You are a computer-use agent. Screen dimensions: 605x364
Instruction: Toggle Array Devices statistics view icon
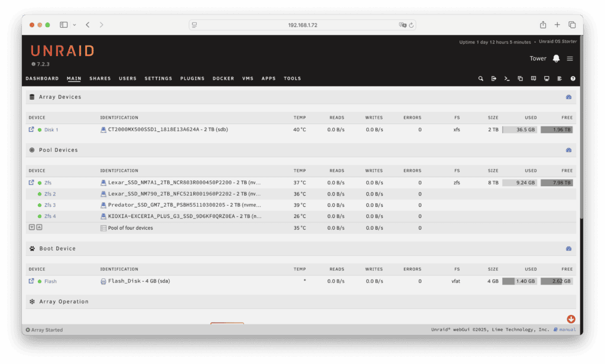568,97
